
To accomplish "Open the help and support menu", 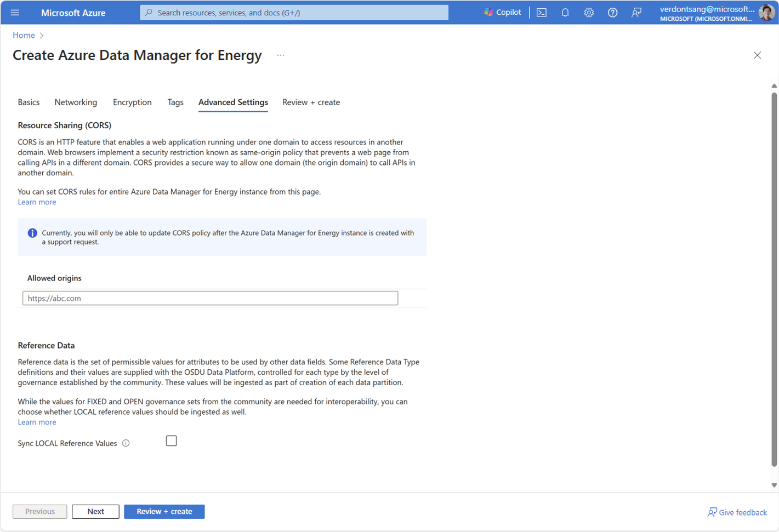I will (x=612, y=12).
